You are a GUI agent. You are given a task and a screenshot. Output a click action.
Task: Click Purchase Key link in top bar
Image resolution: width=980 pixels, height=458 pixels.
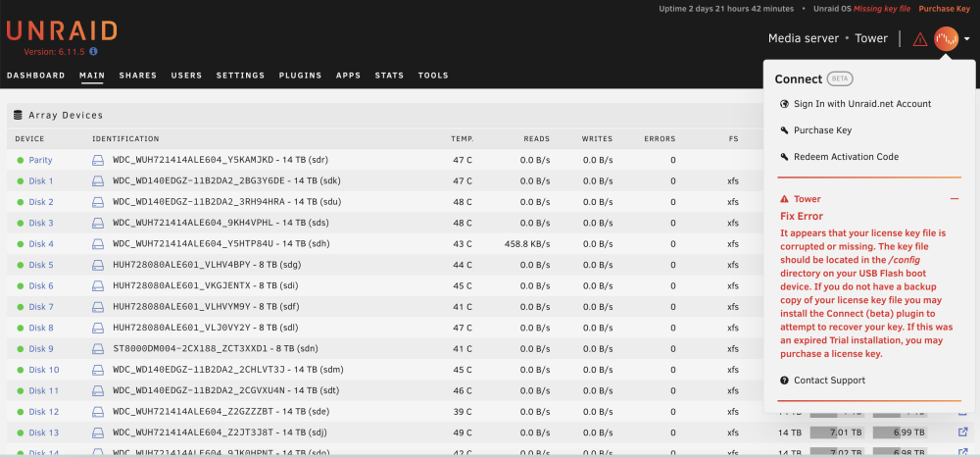coord(945,9)
